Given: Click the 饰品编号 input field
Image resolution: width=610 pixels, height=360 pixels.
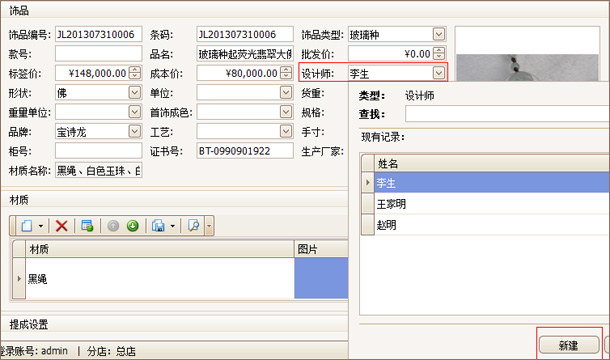Looking at the screenshot, I should pyautogui.click(x=98, y=34).
